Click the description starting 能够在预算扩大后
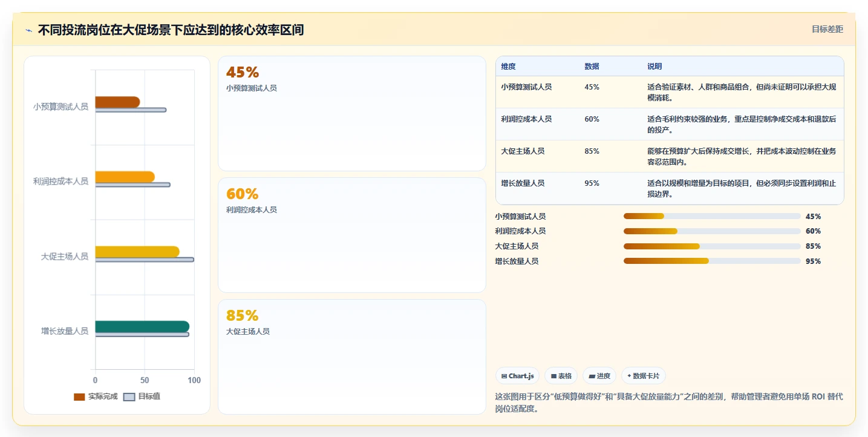 (742, 157)
